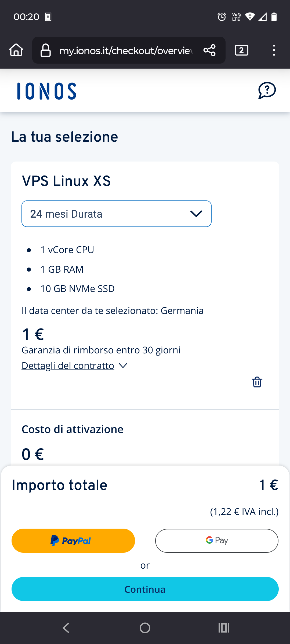Delete VPS Linux XS with trash icon
This screenshot has height=644, width=290.
click(x=257, y=382)
